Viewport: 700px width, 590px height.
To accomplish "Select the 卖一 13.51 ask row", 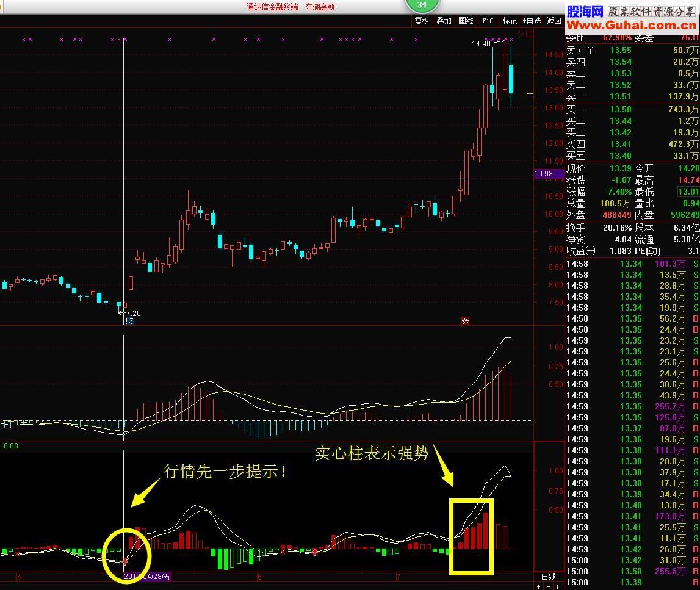I will [632, 97].
